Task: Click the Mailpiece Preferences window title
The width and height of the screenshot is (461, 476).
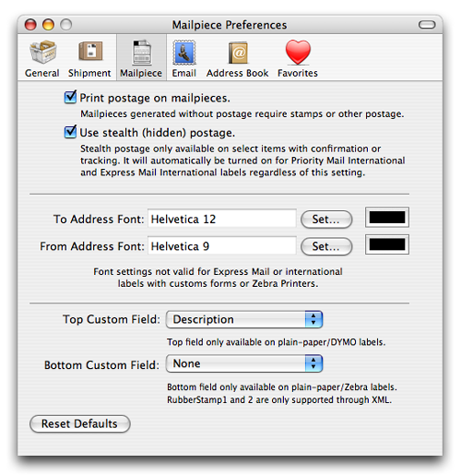Action: [230, 25]
